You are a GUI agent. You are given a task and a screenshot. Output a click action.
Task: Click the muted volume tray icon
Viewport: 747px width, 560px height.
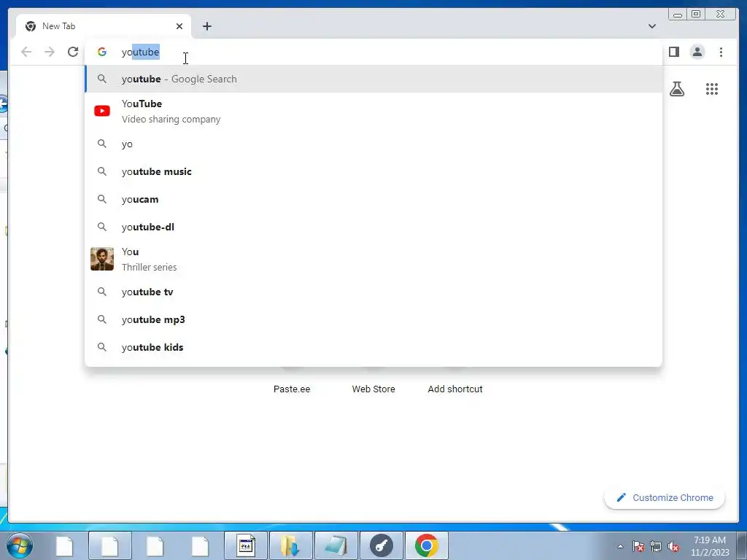tap(673, 546)
